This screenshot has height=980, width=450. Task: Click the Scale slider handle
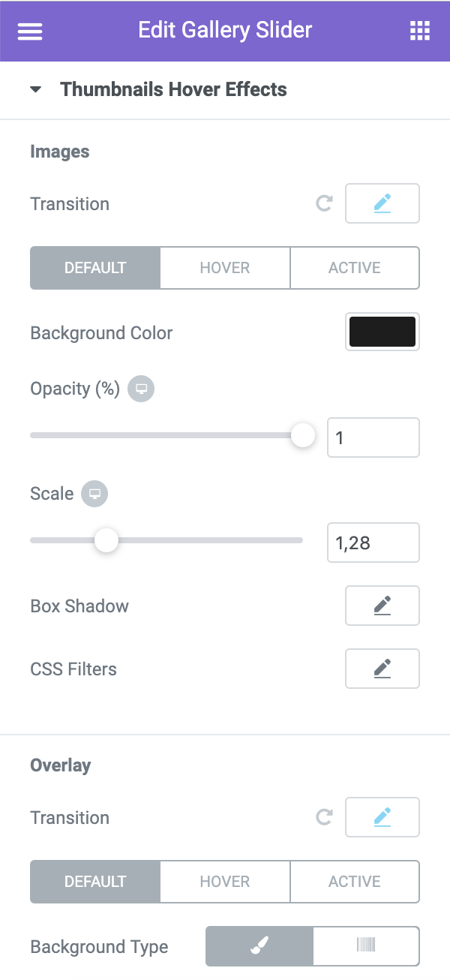(106, 540)
